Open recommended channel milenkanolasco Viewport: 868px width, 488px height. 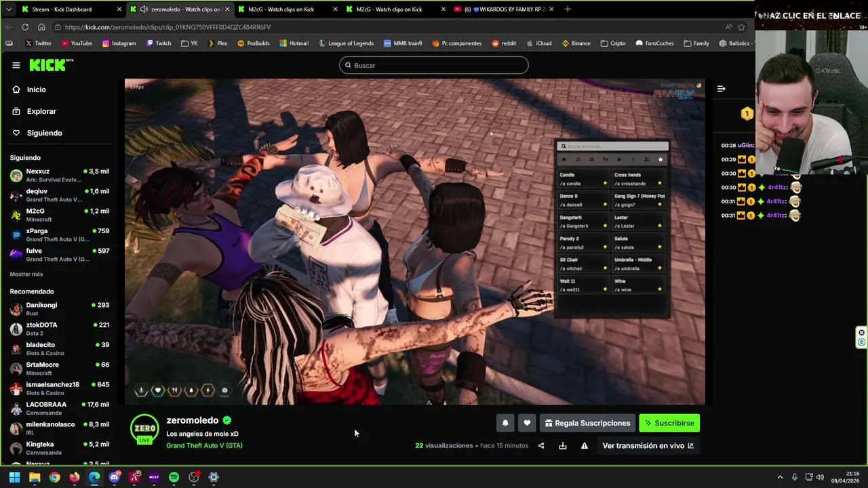60,428
